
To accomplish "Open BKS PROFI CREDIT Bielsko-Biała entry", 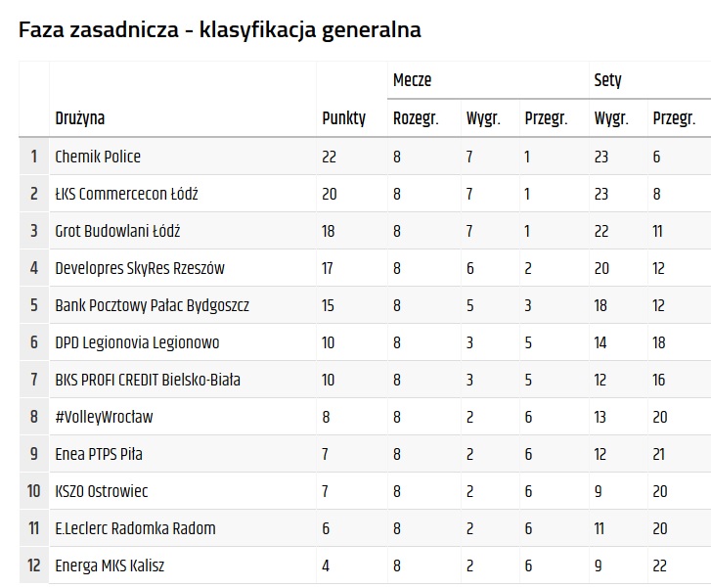I will 148,380.
